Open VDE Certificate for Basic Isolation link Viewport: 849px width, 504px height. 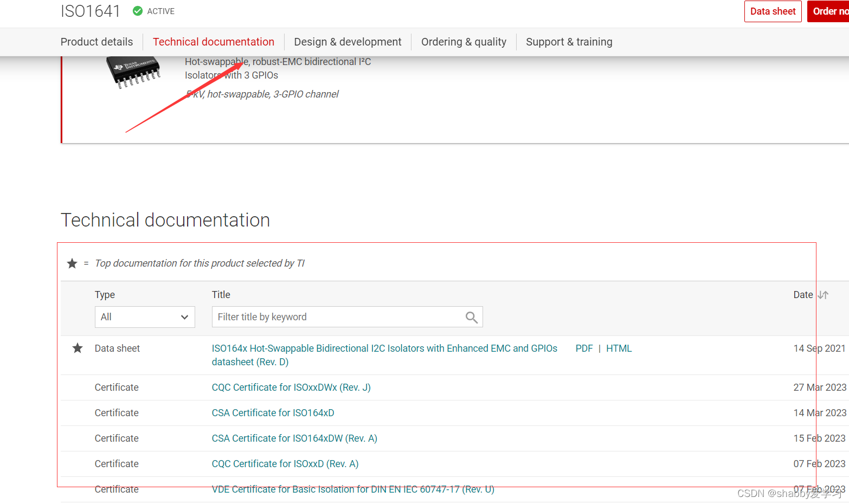(353, 489)
